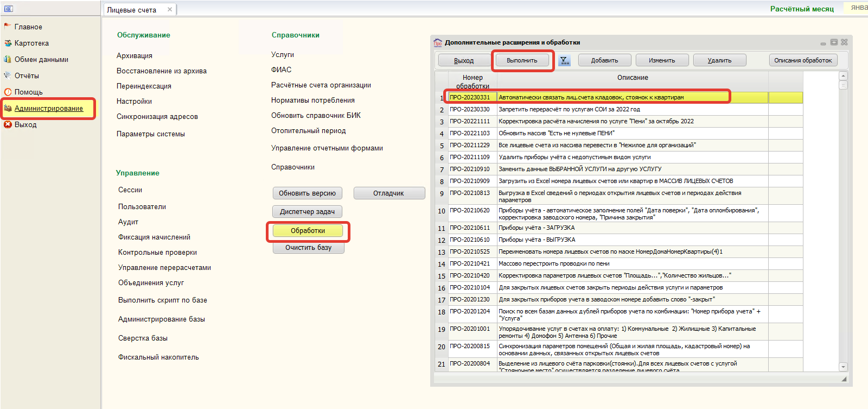Image resolution: width=868 pixels, height=409 pixels.
Task: Open Параметры системы
Action: coord(151,134)
